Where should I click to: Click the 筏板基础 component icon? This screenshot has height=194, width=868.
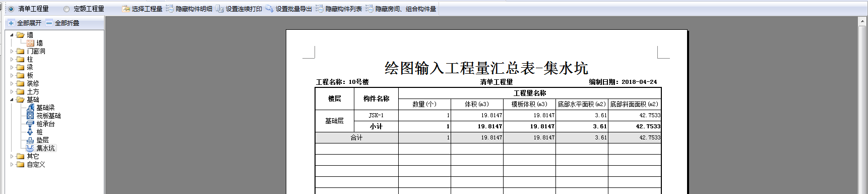[x=30, y=116]
